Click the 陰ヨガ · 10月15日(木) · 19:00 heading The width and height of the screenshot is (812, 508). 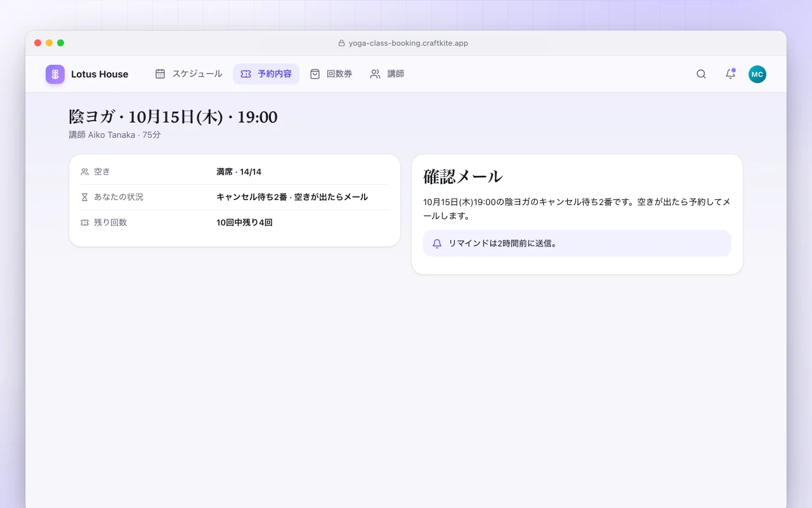pyautogui.click(x=173, y=117)
